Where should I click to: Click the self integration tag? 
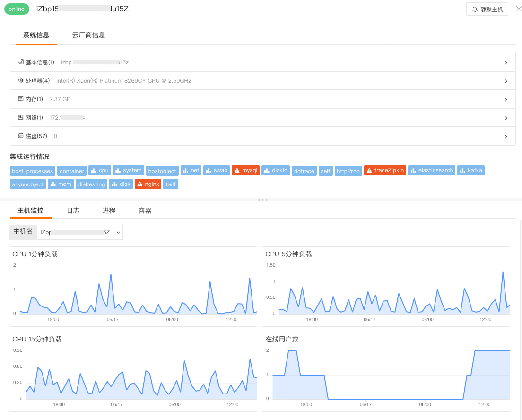click(326, 171)
